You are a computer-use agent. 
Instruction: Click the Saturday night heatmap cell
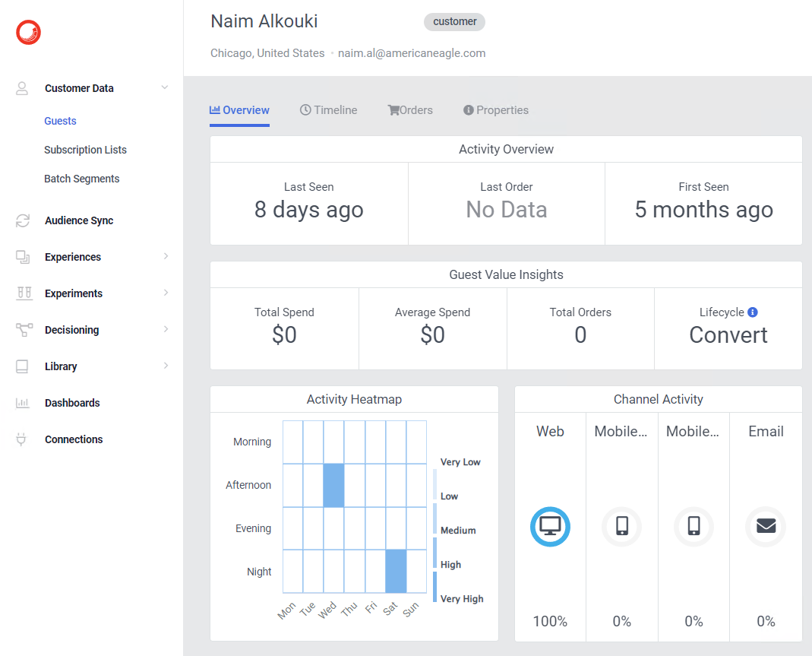(397, 571)
